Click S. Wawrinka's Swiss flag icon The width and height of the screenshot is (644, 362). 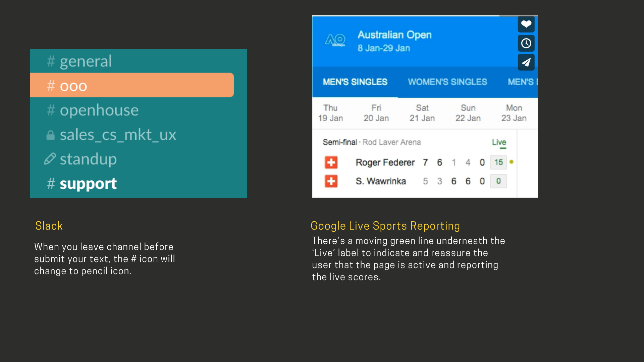[x=331, y=181]
